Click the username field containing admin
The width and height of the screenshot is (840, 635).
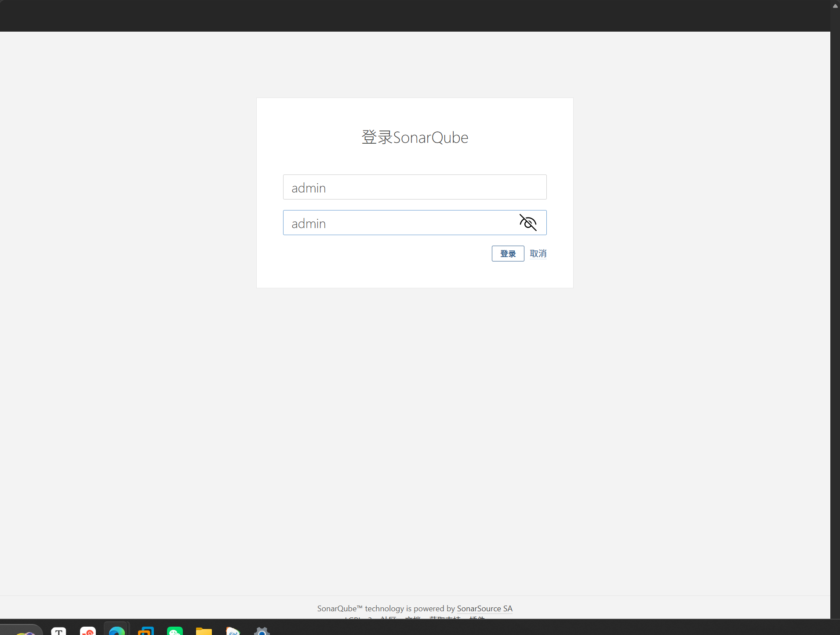(x=415, y=187)
